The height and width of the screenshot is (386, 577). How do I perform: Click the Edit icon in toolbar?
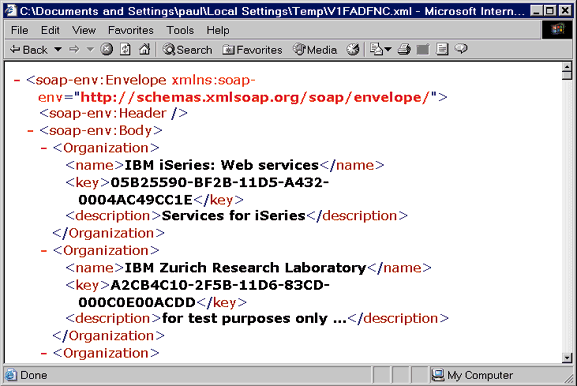(423, 49)
